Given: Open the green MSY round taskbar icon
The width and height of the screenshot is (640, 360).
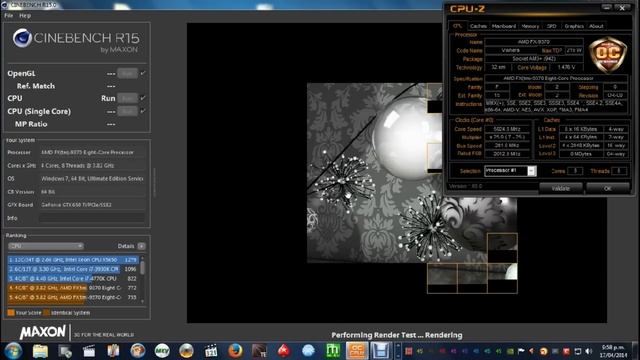Looking at the screenshot, I should tap(162, 351).
